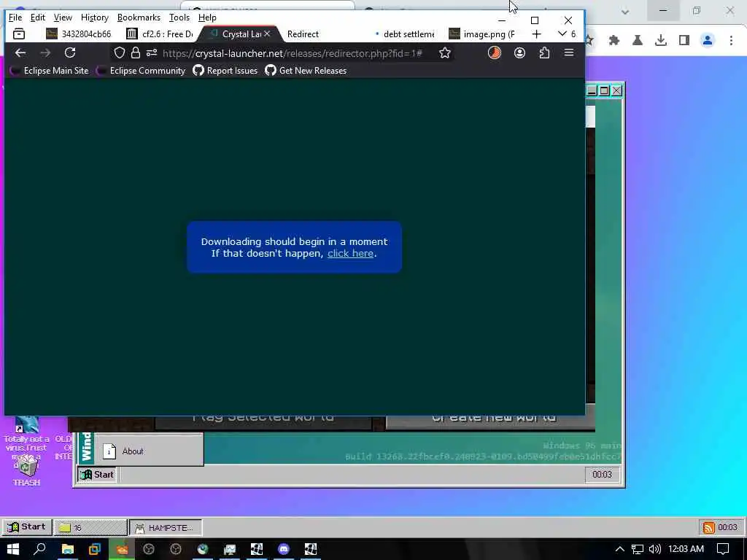Open the account profile icon in Firefox
The width and height of the screenshot is (747, 560).
click(519, 52)
